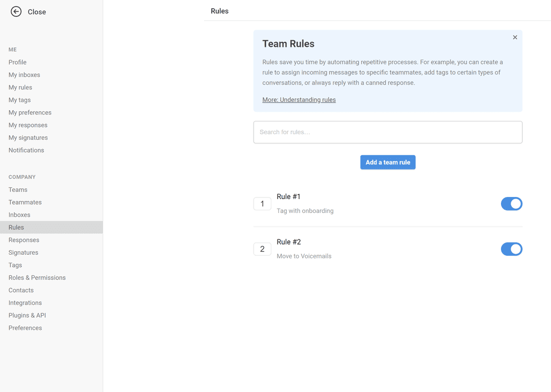Dismiss the Team Rules info banner
This screenshot has height=392, width=551.
click(x=515, y=37)
